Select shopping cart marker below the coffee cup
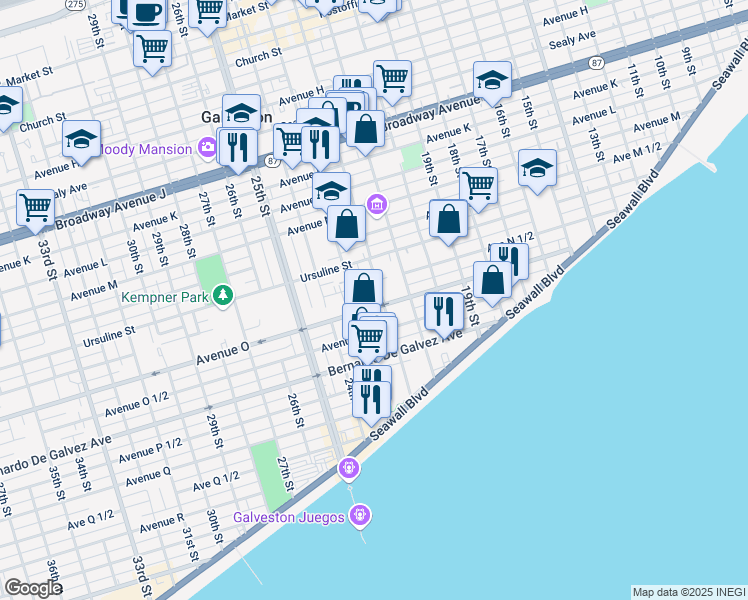Viewport: 748px width, 600px height. pos(153,50)
